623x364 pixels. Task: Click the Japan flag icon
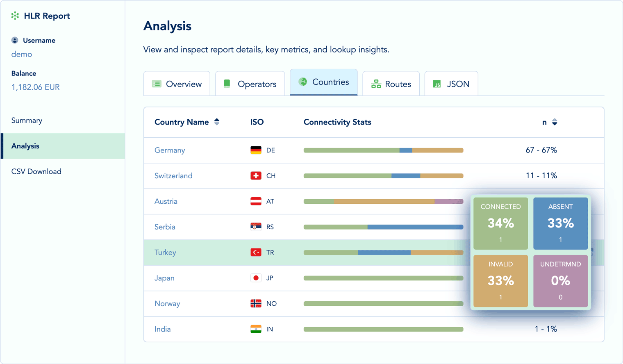pyautogui.click(x=256, y=278)
